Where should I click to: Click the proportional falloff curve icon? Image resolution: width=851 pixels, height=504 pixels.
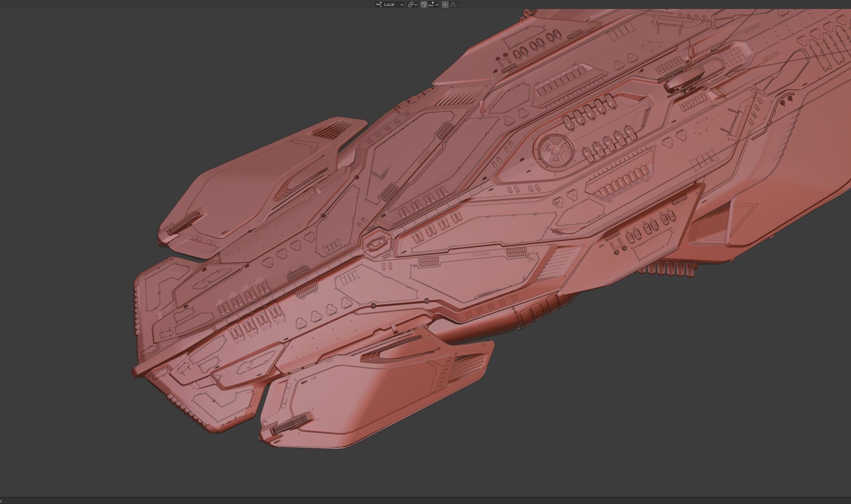453,4
